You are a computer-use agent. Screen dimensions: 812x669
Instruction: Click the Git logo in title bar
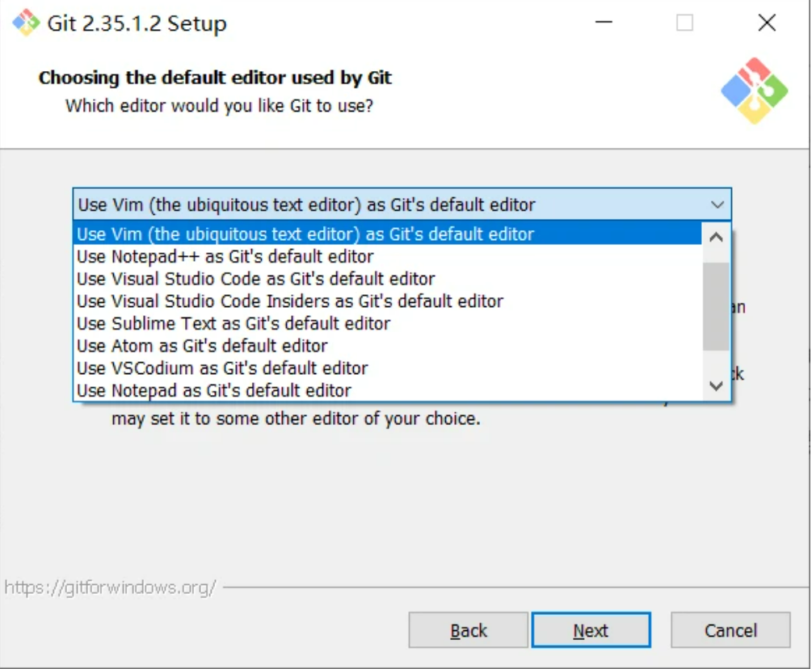(x=25, y=23)
